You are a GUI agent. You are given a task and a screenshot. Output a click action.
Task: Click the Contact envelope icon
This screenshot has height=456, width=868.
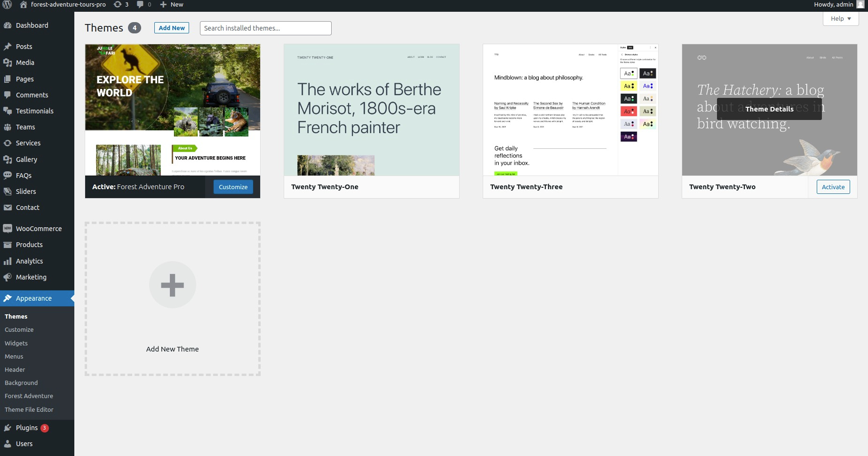[8, 208]
